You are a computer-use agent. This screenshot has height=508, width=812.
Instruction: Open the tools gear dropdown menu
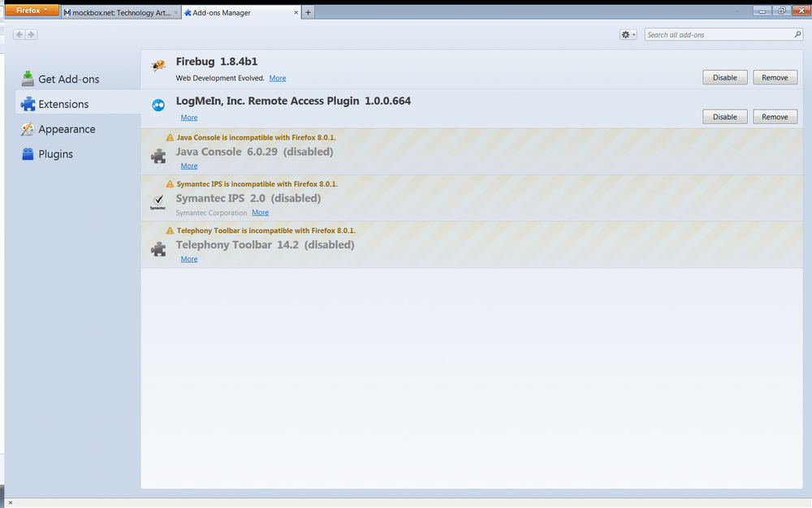(x=627, y=34)
